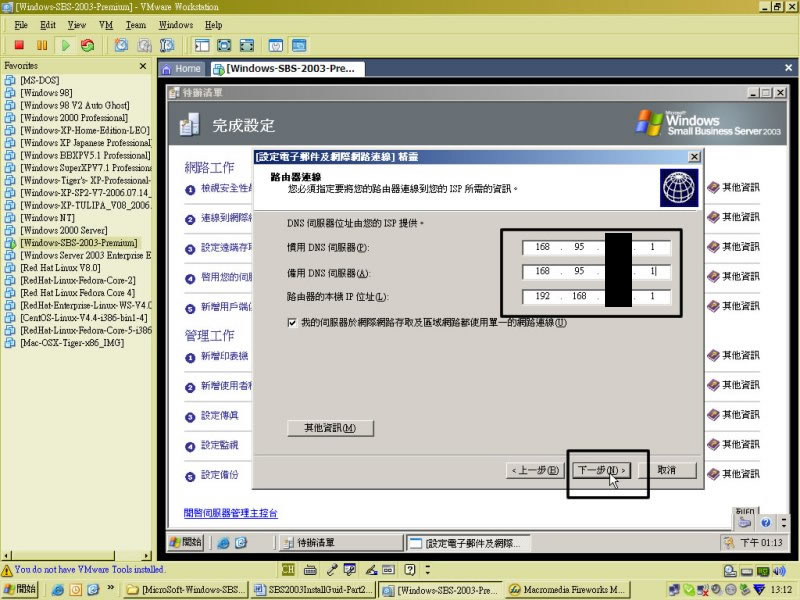Screen dimensions: 800x600
Task: Open the Team menu
Action: pyautogui.click(x=136, y=25)
